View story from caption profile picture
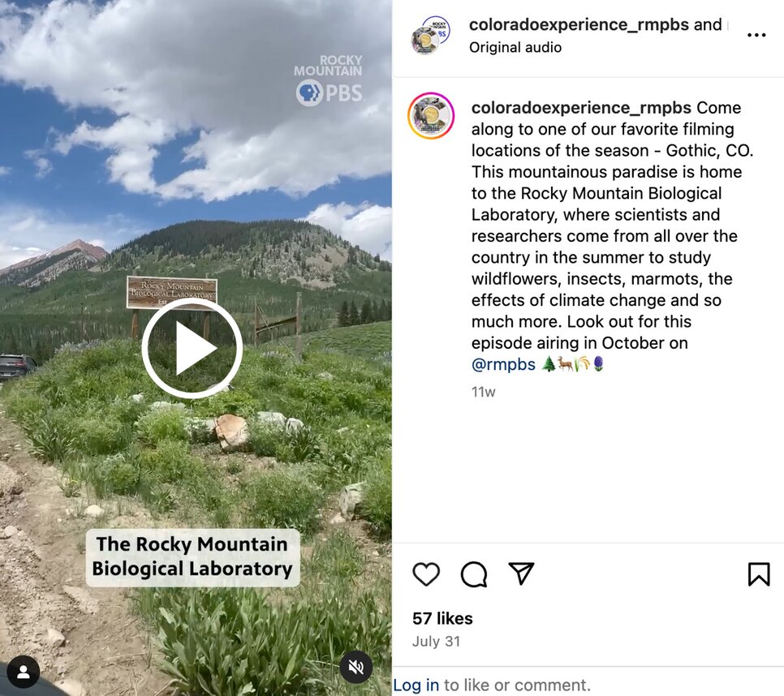This screenshot has width=784, height=696. click(x=431, y=115)
